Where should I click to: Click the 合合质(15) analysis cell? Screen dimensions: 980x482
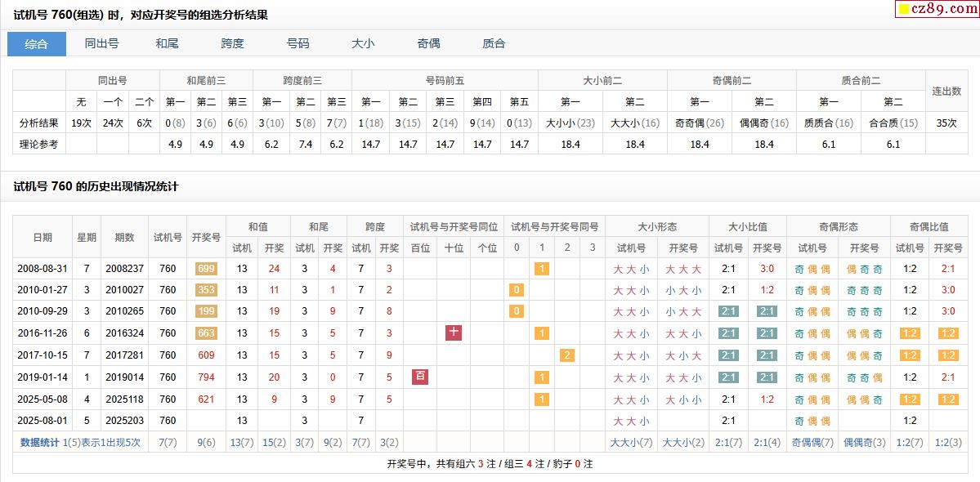pyautogui.click(x=893, y=123)
